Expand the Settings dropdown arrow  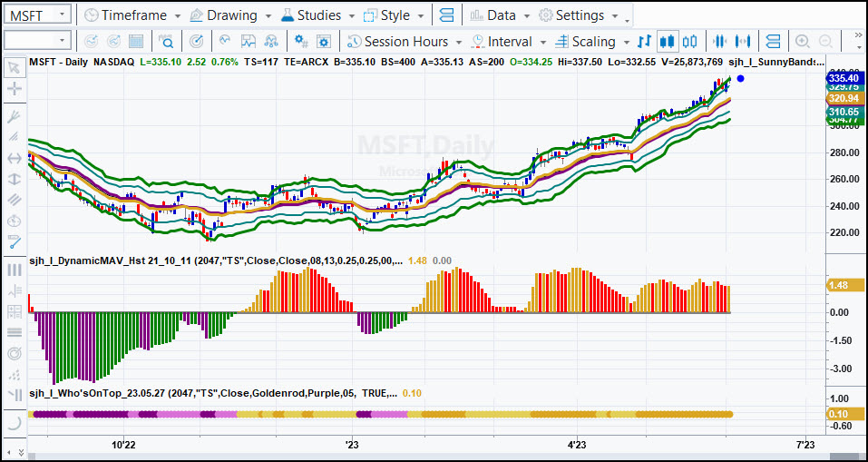(x=615, y=16)
